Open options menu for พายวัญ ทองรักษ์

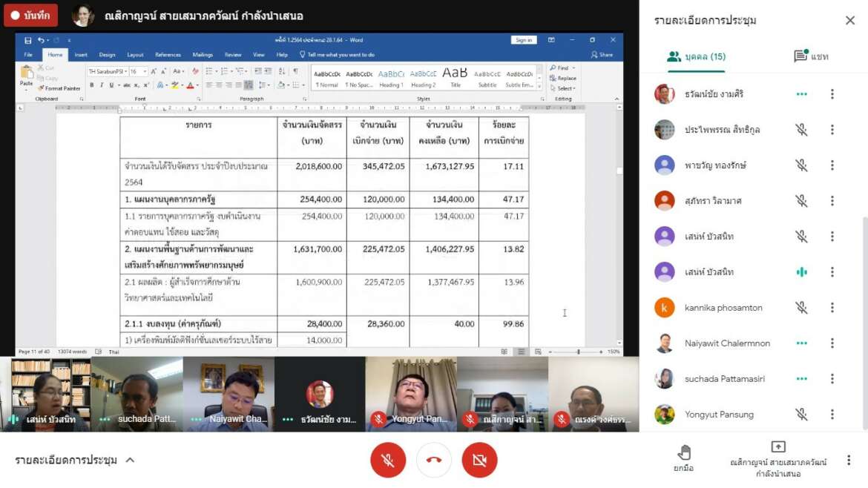832,165
